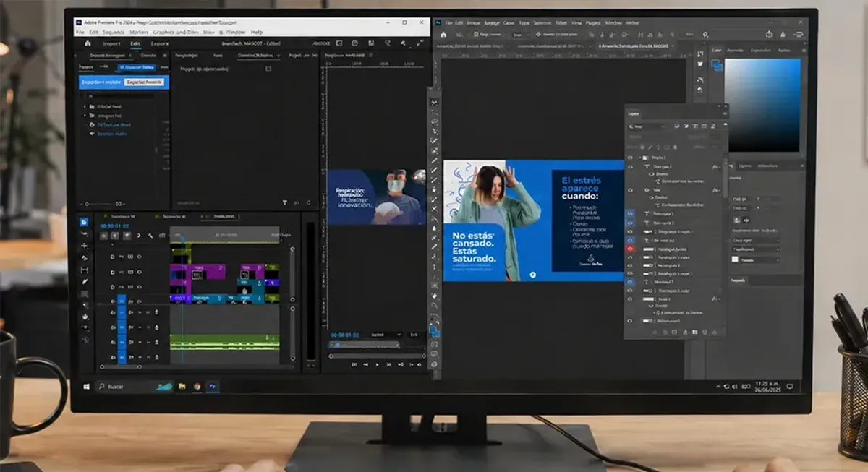Toggle visibility of the top video track eye
The height and width of the screenshot is (472, 868).
[x=138, y=257]
